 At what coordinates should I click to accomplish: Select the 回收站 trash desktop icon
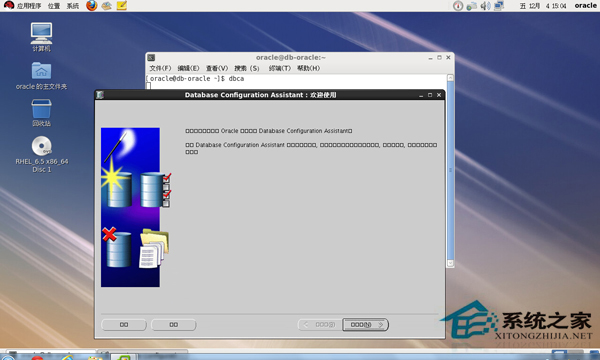click(x=41, y=113)
